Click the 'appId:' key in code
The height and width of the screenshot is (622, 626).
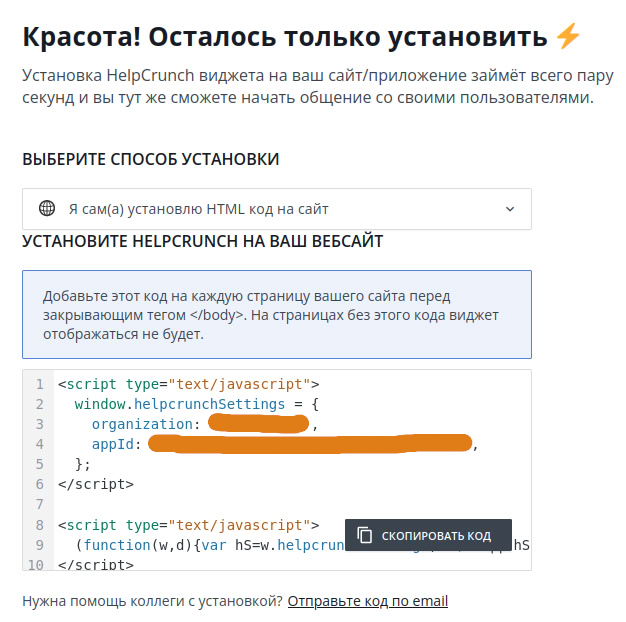click(x=117, y=444)
